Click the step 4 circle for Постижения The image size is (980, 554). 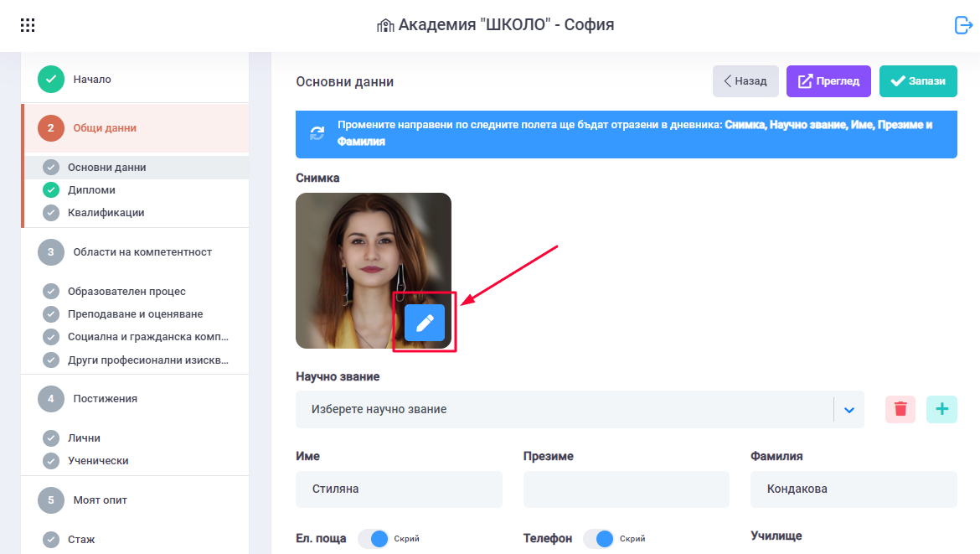click(50, 399)
